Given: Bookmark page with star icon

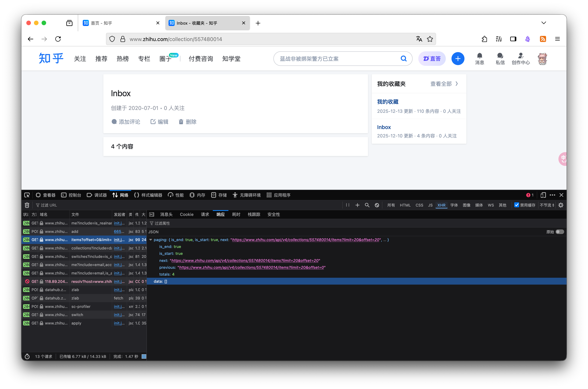Looking at the screenshot, I should (x=430, y=39).
